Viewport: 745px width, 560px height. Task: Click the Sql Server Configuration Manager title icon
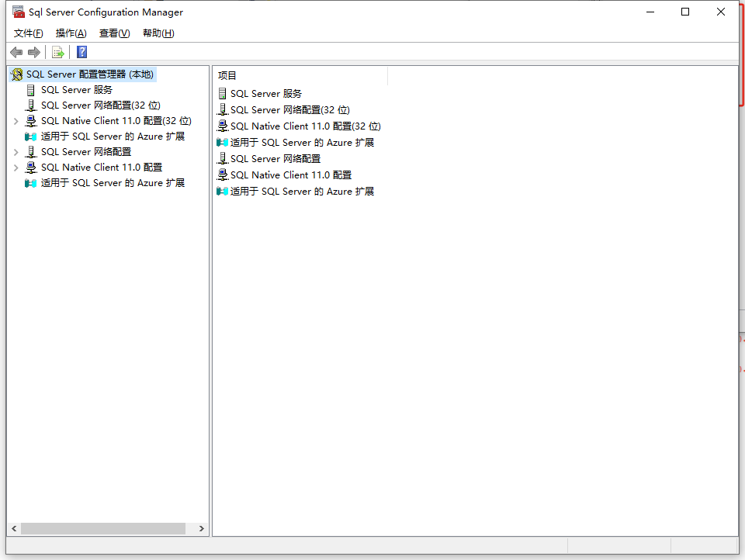pos(18,12)
